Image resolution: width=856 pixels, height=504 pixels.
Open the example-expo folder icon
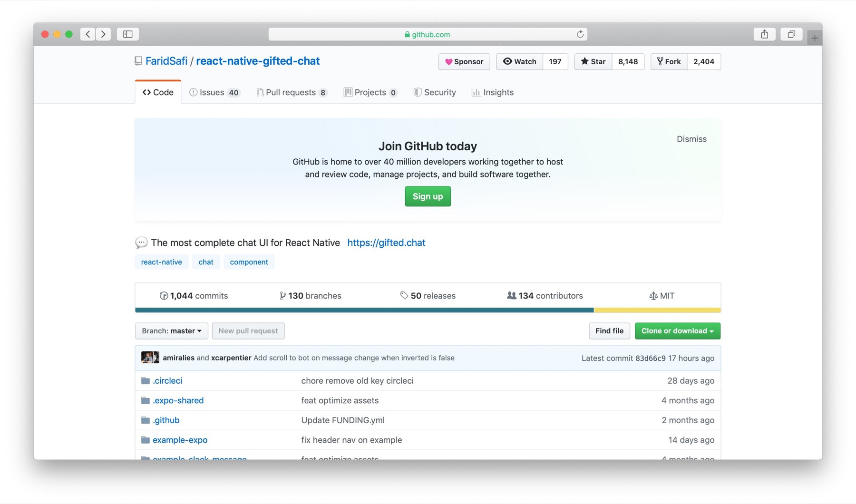[x=146, y=440]
